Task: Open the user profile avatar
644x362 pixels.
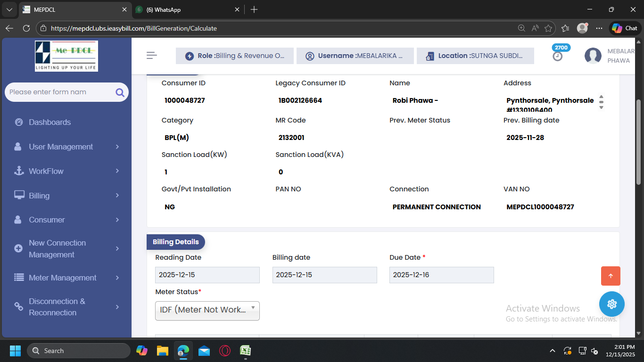Action: point(593,56)
